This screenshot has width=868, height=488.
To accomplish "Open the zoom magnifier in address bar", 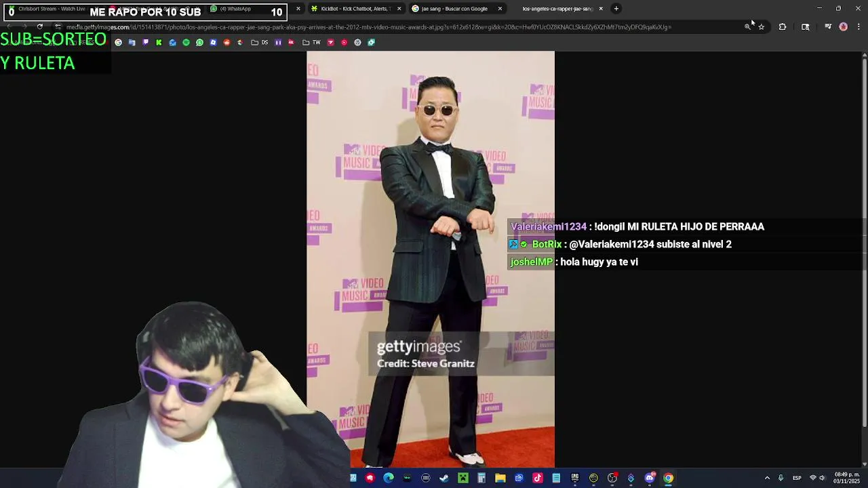I will pos(747,27).
